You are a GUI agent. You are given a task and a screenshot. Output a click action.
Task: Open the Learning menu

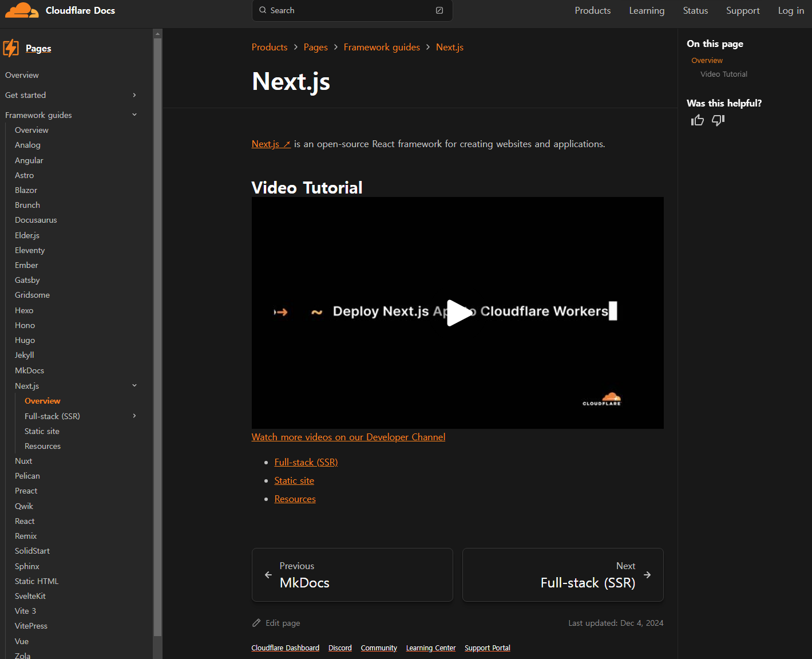click(x=647, y=10)
